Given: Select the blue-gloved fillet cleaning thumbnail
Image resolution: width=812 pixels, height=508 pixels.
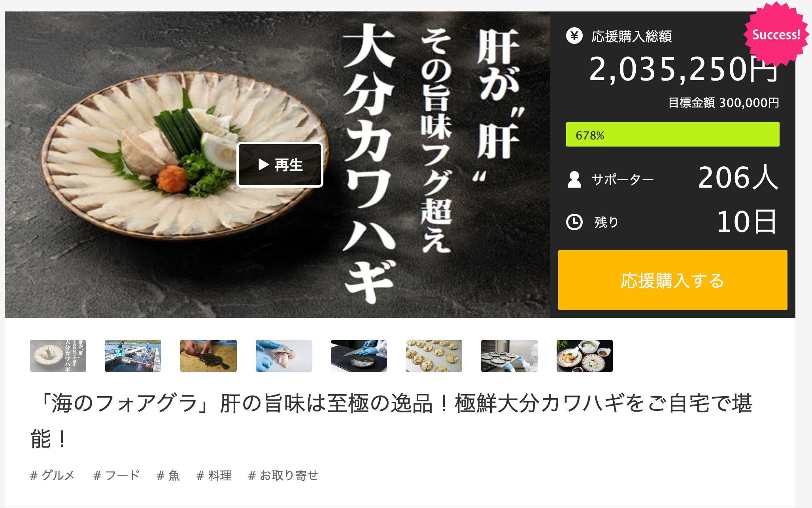Looking at the screenshot, I should pos(284,356).
